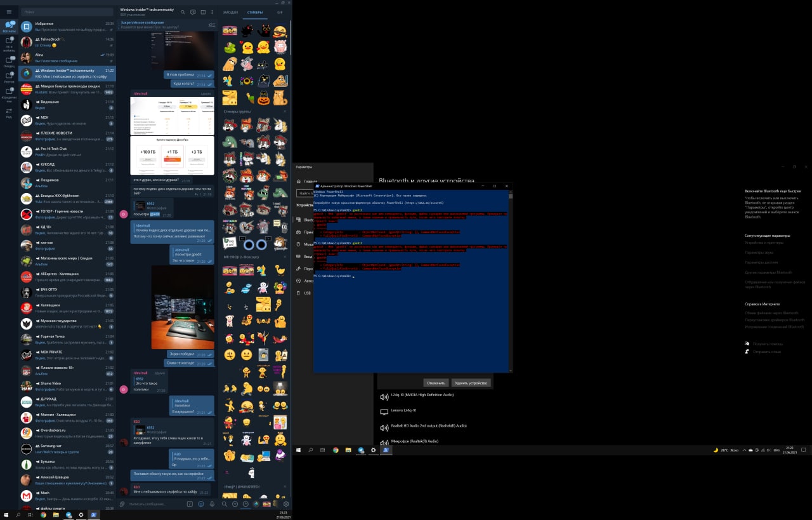Screen dimensions: 812x520
Task: Send the yellow duck sticker in top row
Action: 247,47
